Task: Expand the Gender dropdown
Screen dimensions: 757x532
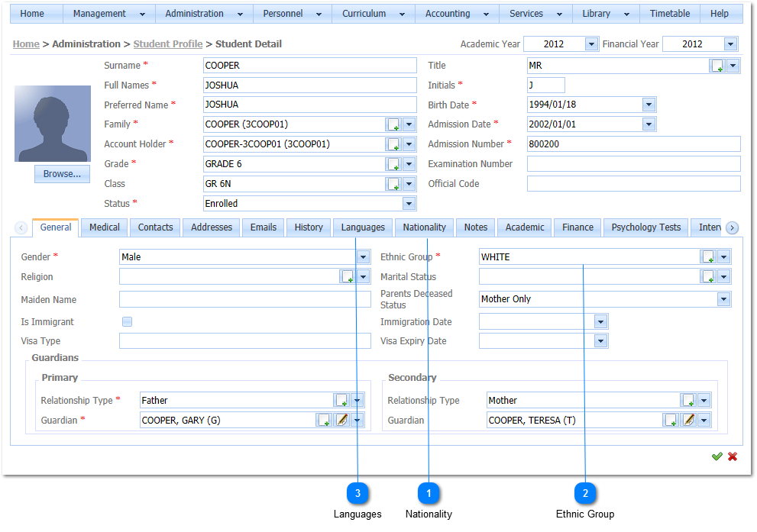Action: [x=363, y=257]
